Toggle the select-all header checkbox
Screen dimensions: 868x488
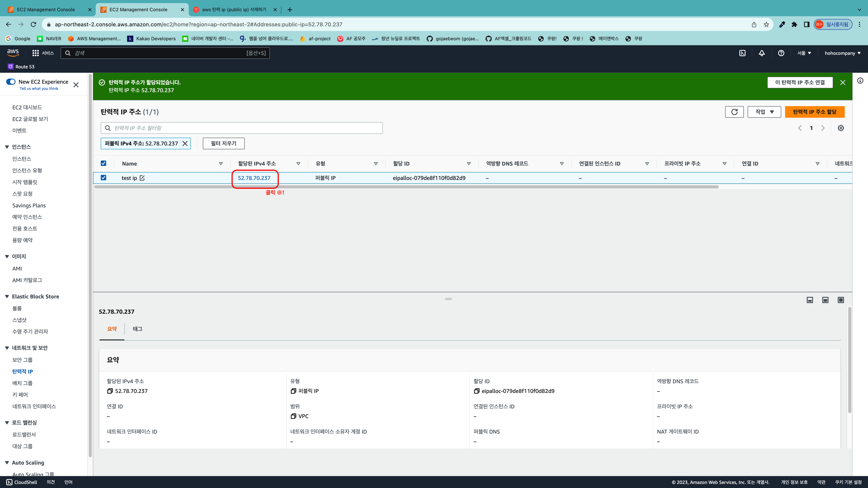coord(103,163)
